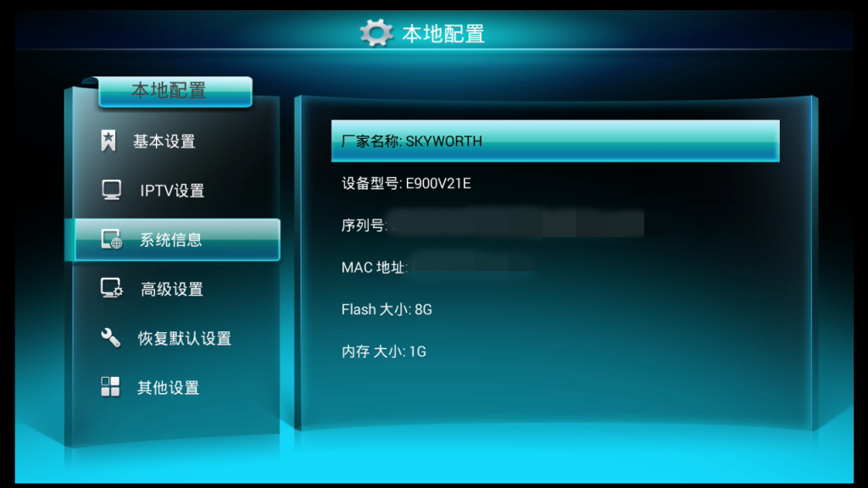Click the bookmark star icon for 基本设置

point(108,141)
